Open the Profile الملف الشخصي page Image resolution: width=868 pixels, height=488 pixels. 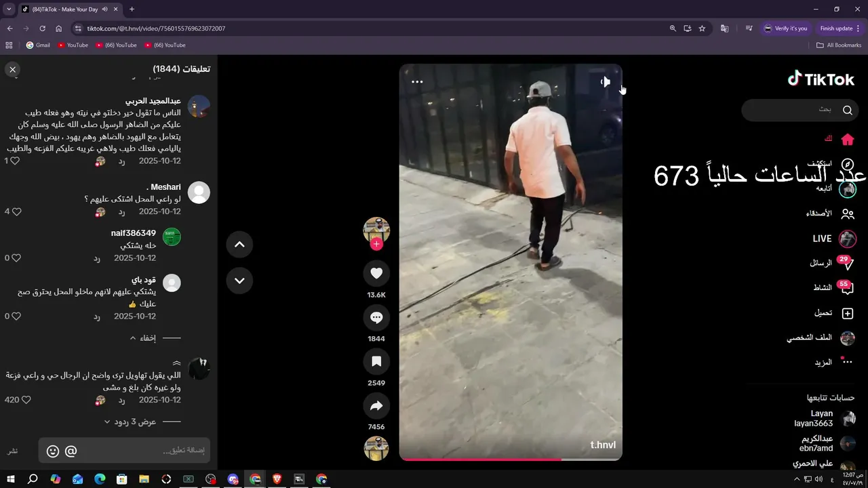(x=821, y=338)
